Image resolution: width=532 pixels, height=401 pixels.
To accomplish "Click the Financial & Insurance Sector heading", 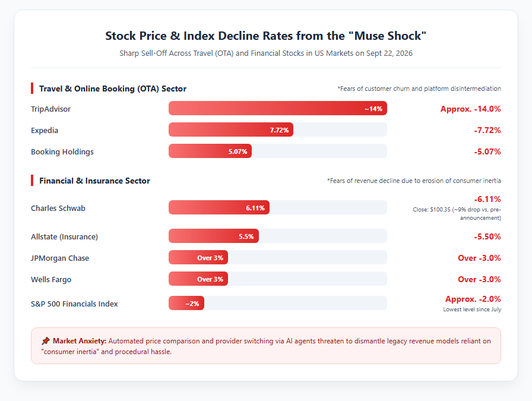I will (94, 181).
